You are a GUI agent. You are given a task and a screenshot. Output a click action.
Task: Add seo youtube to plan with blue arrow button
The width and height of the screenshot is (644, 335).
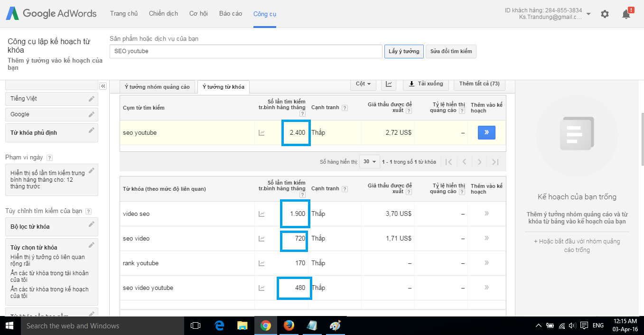pyautogui.click(x=486, y=133)
